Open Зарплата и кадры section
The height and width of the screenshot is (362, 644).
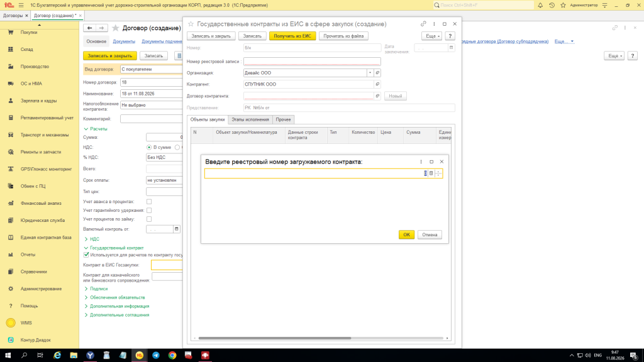pyautogui.click(x=38, y=101)
